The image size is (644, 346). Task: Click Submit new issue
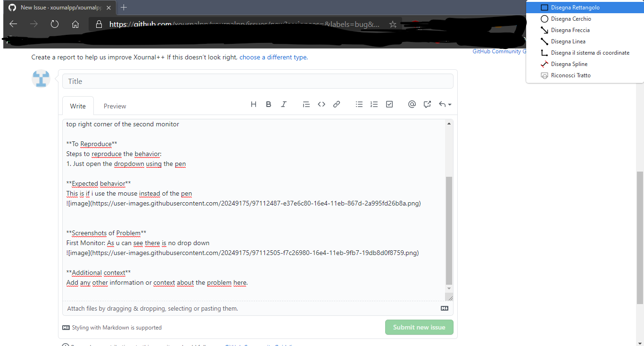(419, 327)
